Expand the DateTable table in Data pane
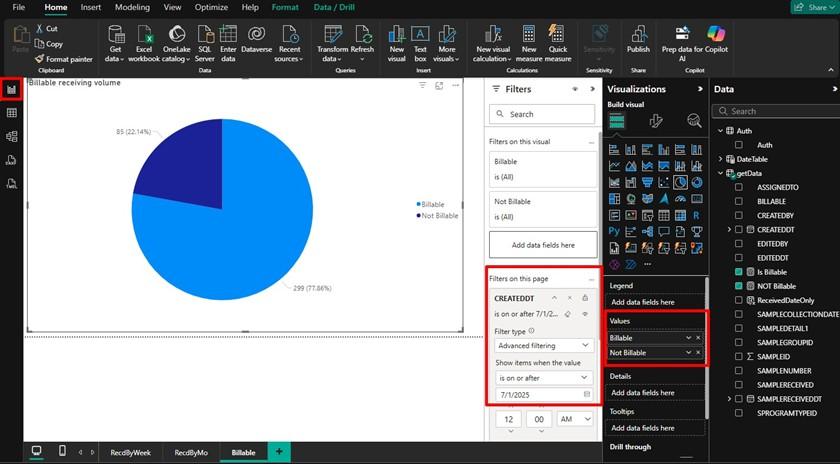The height and width of the screenshot is (464, 840). pos(721,159)
